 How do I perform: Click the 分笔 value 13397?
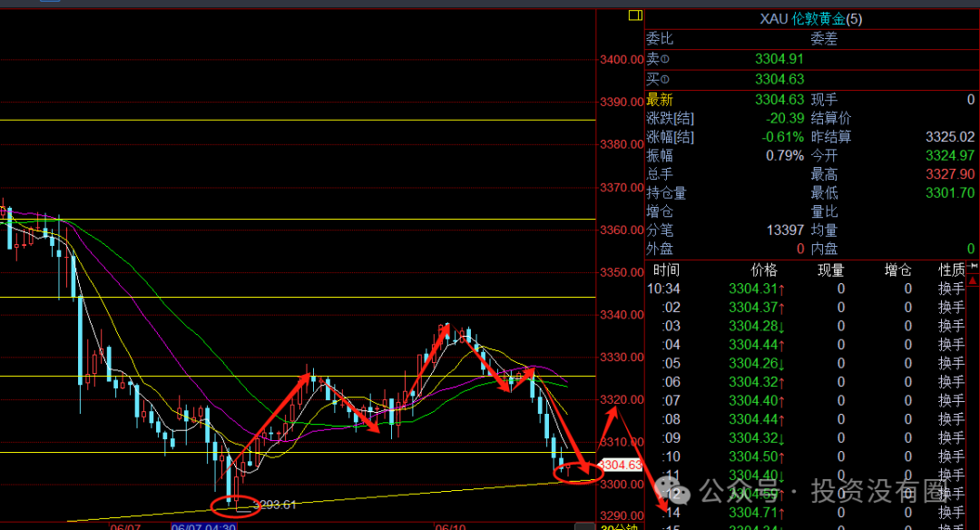point(785,231)
